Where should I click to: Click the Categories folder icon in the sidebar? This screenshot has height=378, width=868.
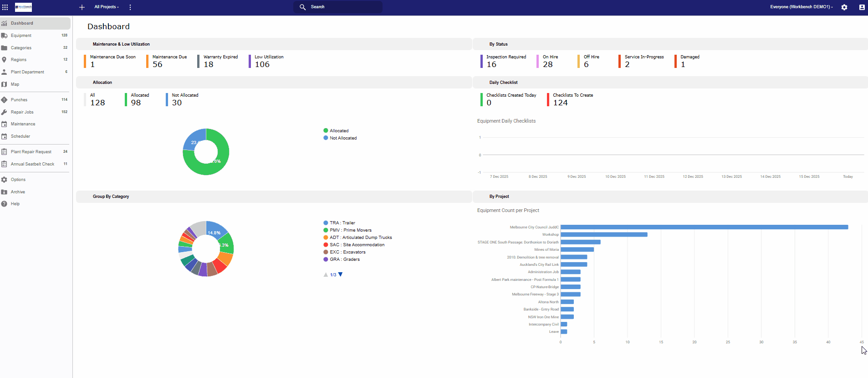(4, 48)
